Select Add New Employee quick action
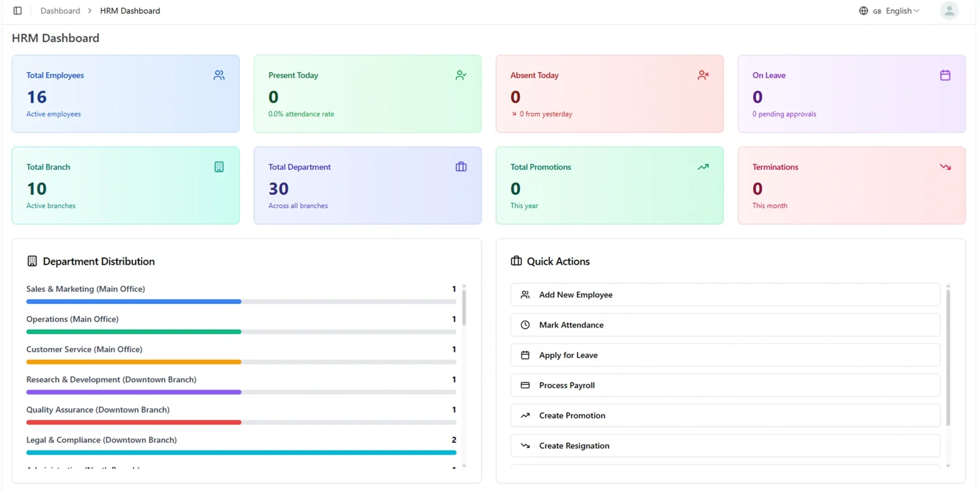This screenshot has height=491, width=980. coord(725,294)
